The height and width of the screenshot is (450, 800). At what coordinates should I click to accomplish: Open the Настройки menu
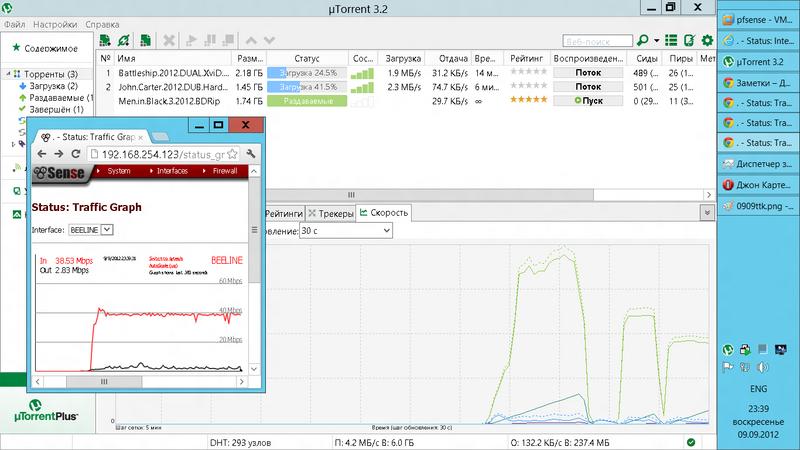(x=55, y=24)
